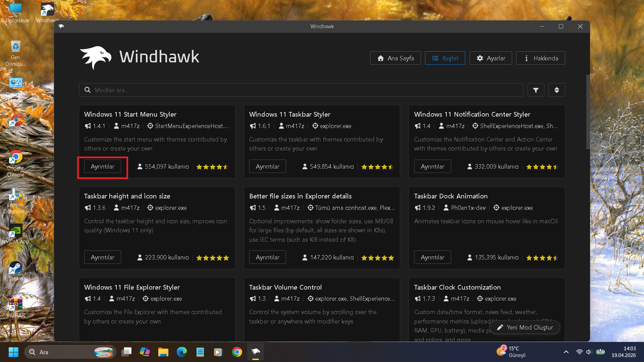
Task: Open Task View on the taskbar
Action: [x=126, y=352]
